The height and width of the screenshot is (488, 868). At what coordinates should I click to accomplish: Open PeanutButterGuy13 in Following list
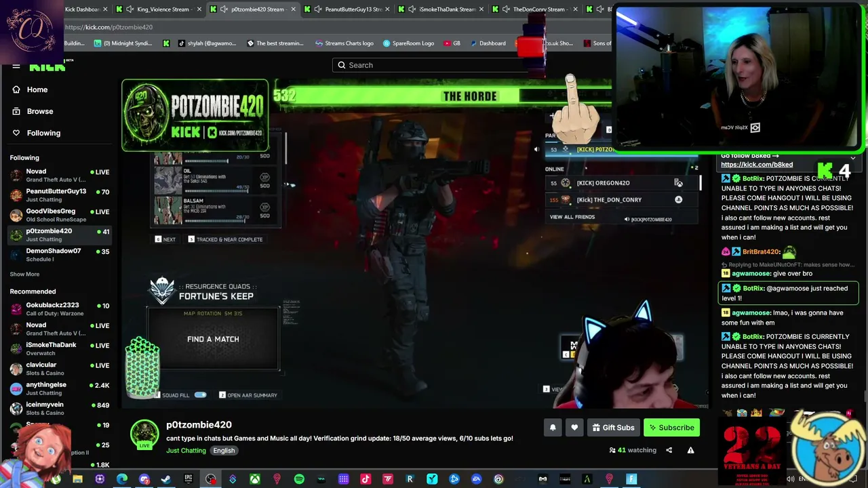pos(60,195)
